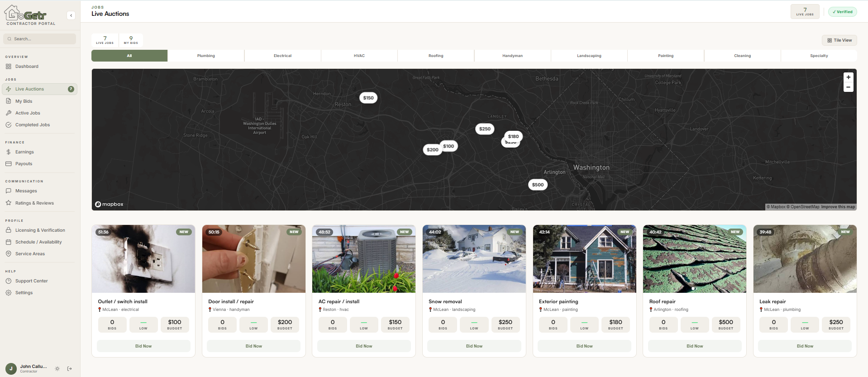Open the OpenStreetMap attribution link
Image resolution: width=868 pixels, height=377 pixels.
coord(803,207)
